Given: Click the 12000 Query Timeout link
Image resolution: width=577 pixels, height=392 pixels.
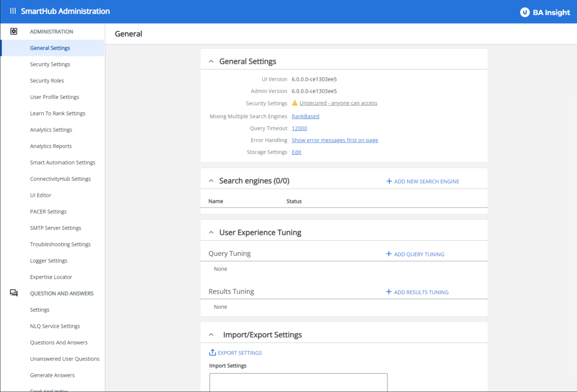Looking at the screenshot, I should point(299,128).
